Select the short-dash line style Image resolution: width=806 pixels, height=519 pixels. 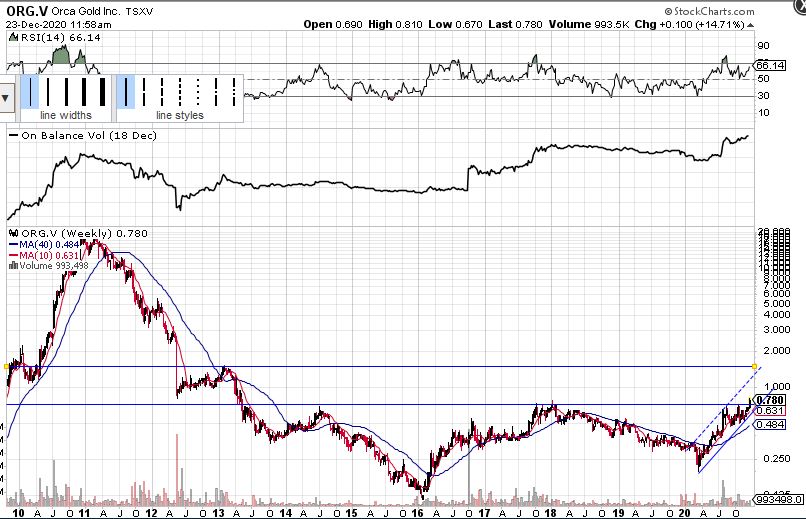pos(180,91)
